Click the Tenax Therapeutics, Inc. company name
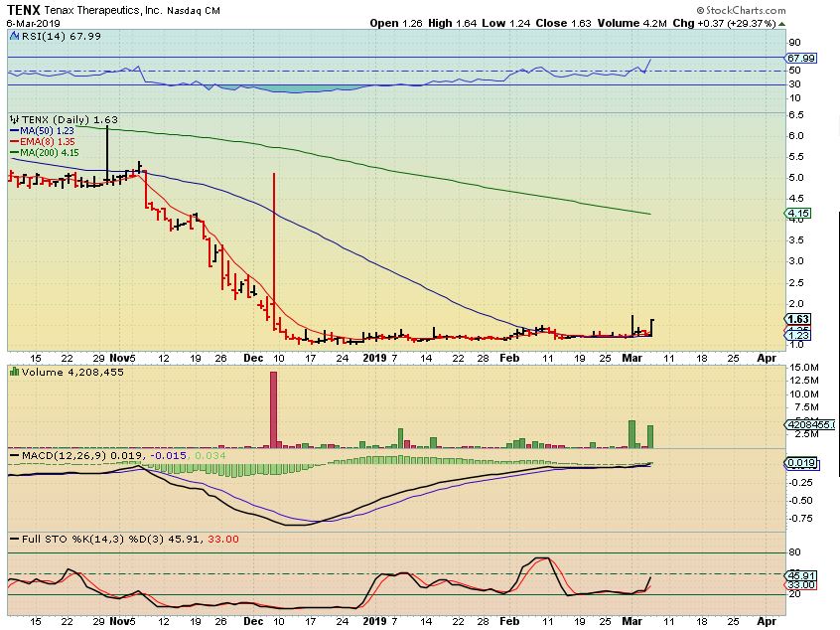Screen dimensions: 840x630 103,10
